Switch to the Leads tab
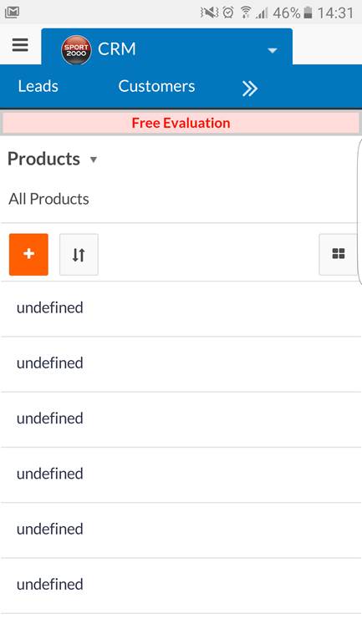Viewport: 362px width, 644px height. click(x=38, y=86)
